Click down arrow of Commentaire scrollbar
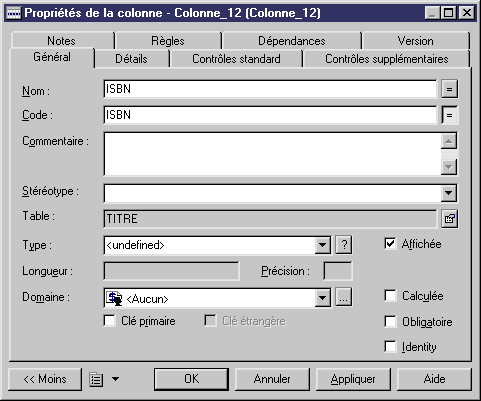The width and height of the screenshot is (481, 401). pyautogui.click(x=449, y=167)
